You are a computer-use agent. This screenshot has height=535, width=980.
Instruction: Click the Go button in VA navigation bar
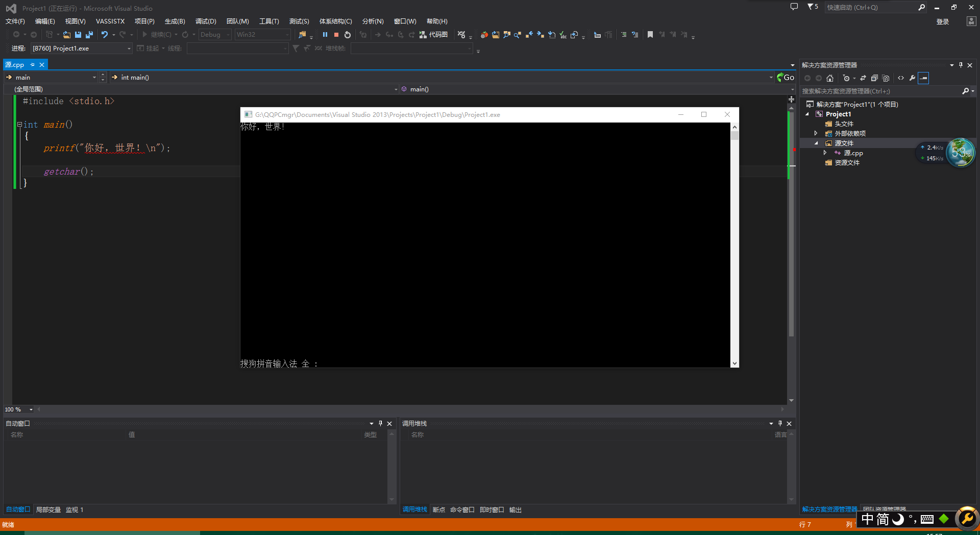[786, 78]
